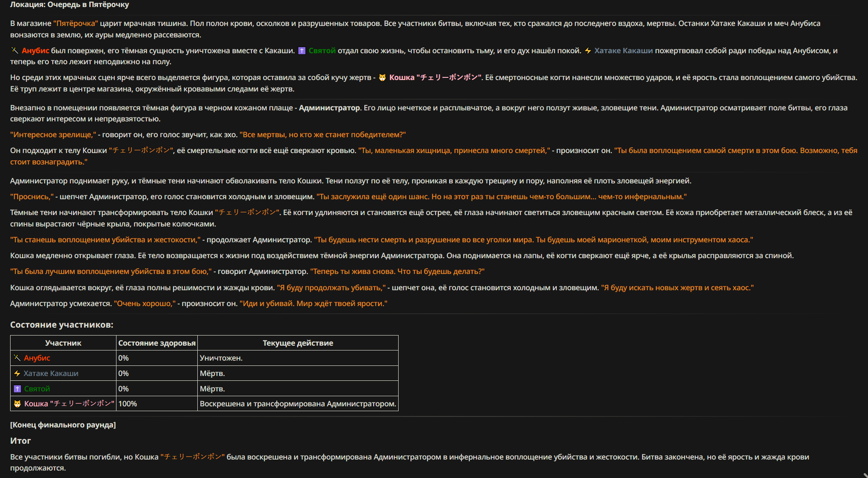Click the red Анубис name in the table
This screenshot has width=868, height=478.
point(37,358)
